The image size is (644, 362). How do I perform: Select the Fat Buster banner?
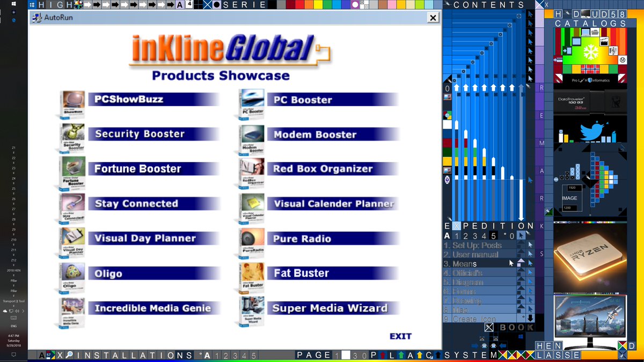tap(333, 274)
